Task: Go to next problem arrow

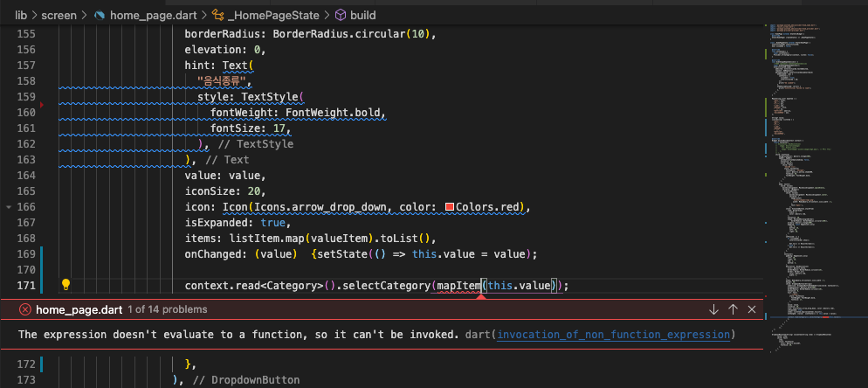Action: tap(713, 309)
